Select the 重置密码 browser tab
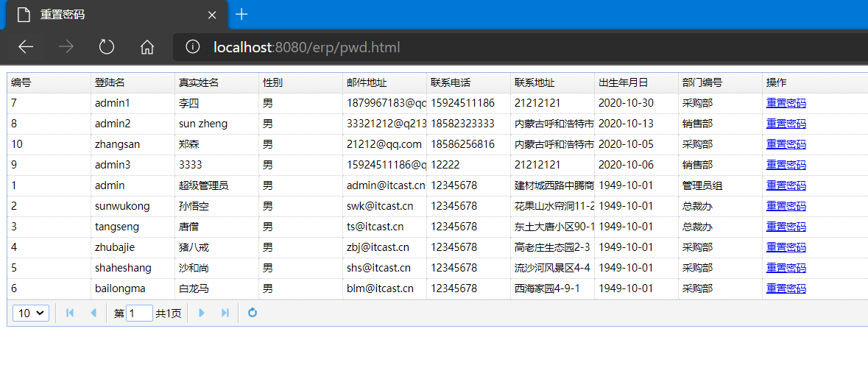The image size is (868, 365). click(x=116, y=15)
